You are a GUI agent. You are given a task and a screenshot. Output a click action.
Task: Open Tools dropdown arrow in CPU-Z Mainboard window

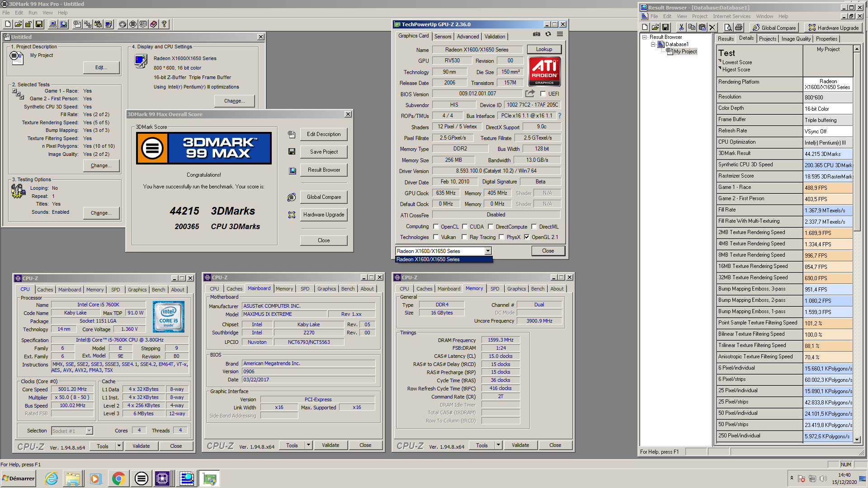[308, 445]
